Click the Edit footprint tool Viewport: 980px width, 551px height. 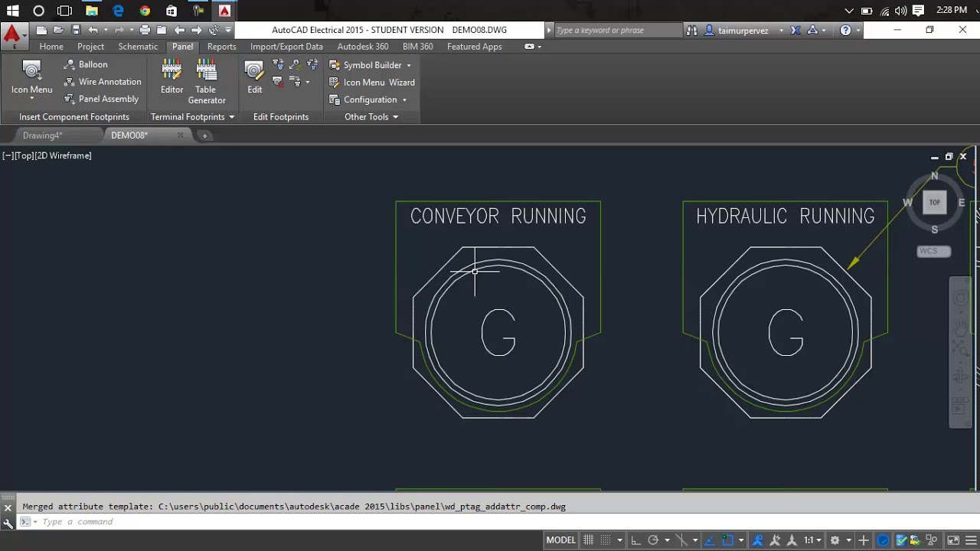coord(254,77)
